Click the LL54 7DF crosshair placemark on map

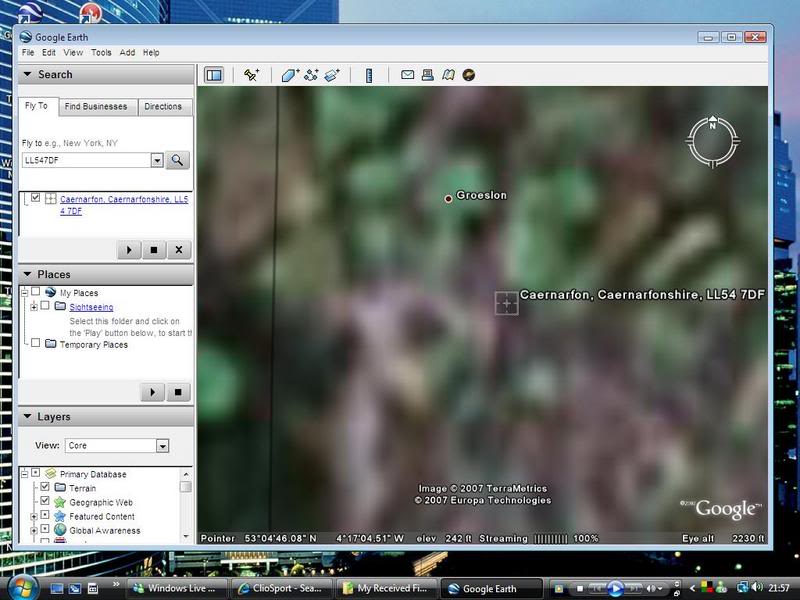click(x=507, y=303)
